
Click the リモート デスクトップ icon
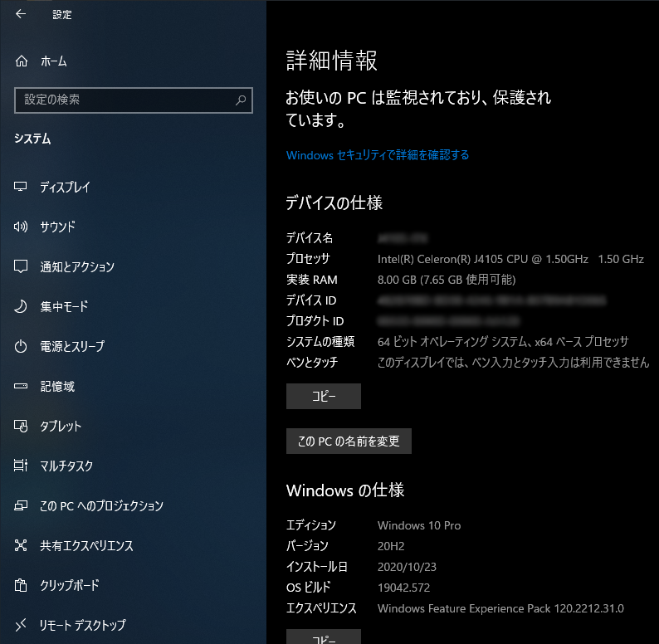coord(21,625)
